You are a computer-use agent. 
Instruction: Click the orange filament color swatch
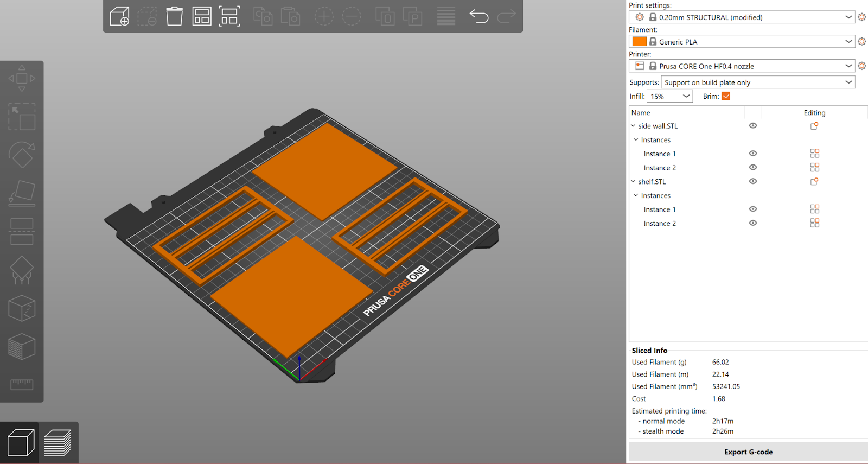click(x=640, y=41)
